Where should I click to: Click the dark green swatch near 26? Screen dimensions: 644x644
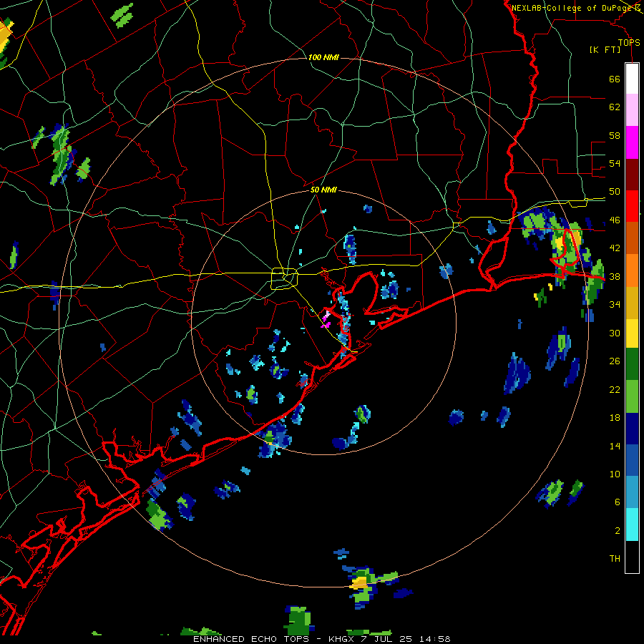[632, 364]
